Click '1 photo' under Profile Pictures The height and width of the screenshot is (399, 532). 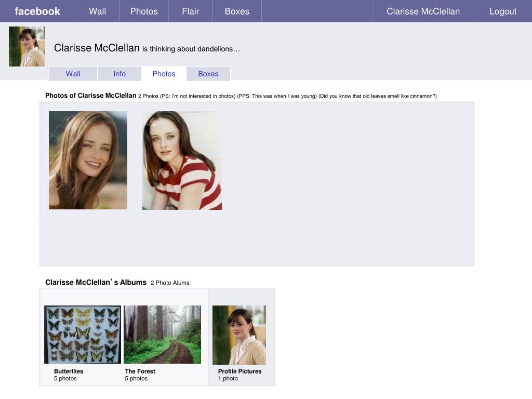click(228, 379)
